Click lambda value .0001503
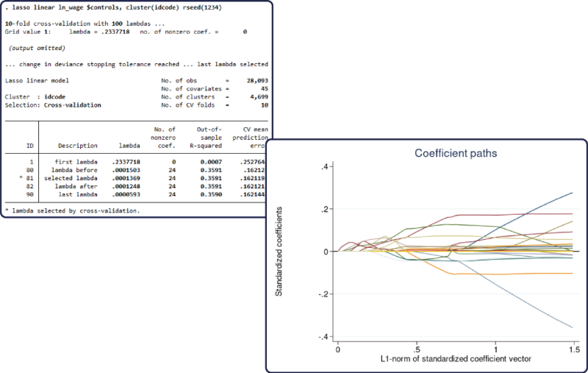588x373 pixels. (x=126, y=170)
